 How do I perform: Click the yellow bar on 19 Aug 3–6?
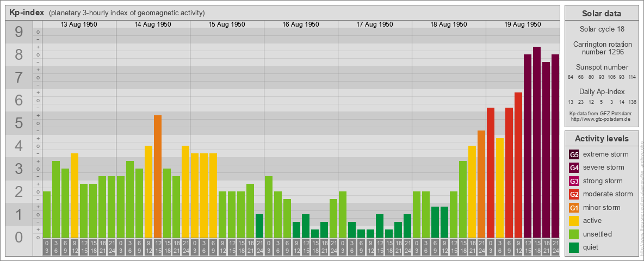[500, 188]
